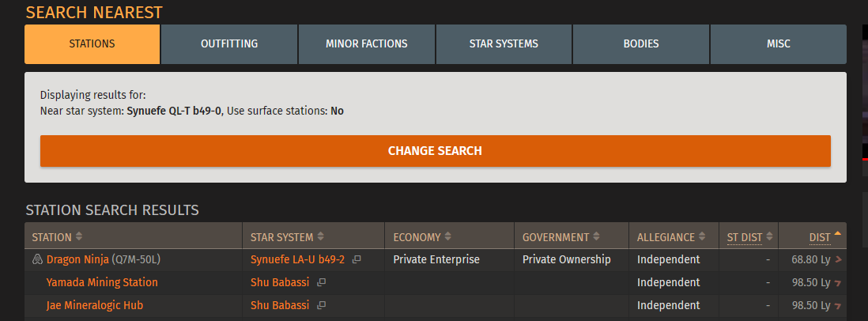Sort by Government column header
This screenshot has width=868, height=321.
(x=560, y=237)
